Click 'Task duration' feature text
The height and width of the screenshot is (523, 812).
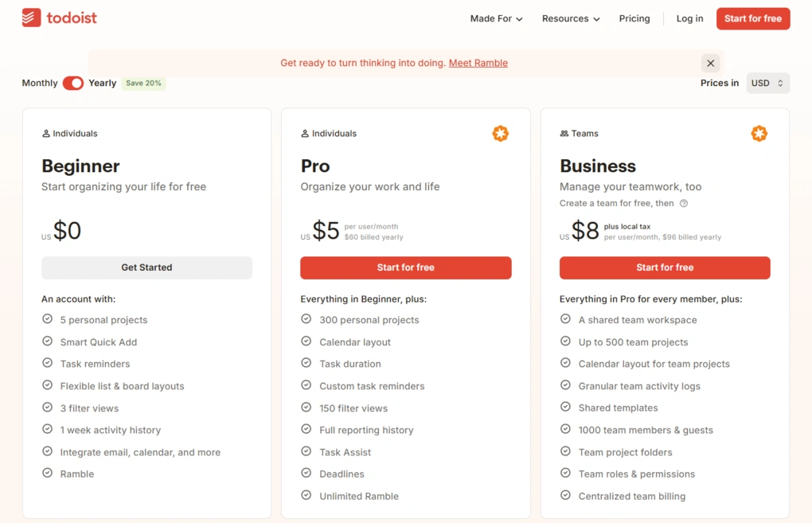coord(350,364)
